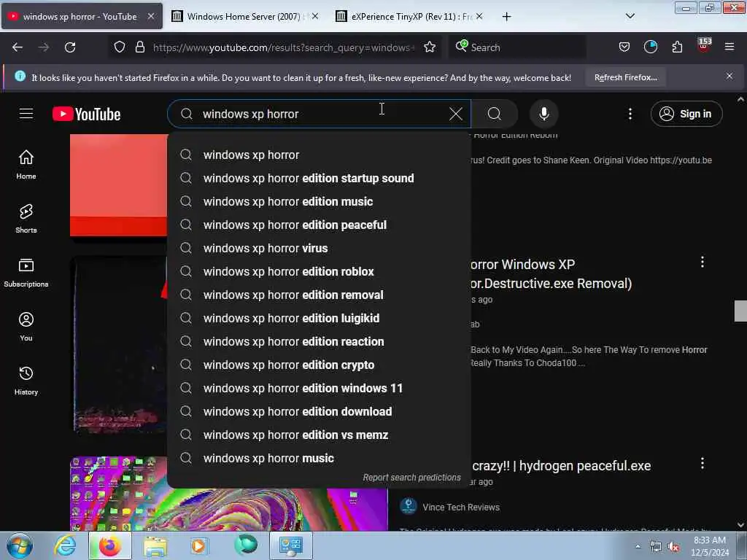Click the muted volume tray icon

pyautogui.click(x=673, y=547)
